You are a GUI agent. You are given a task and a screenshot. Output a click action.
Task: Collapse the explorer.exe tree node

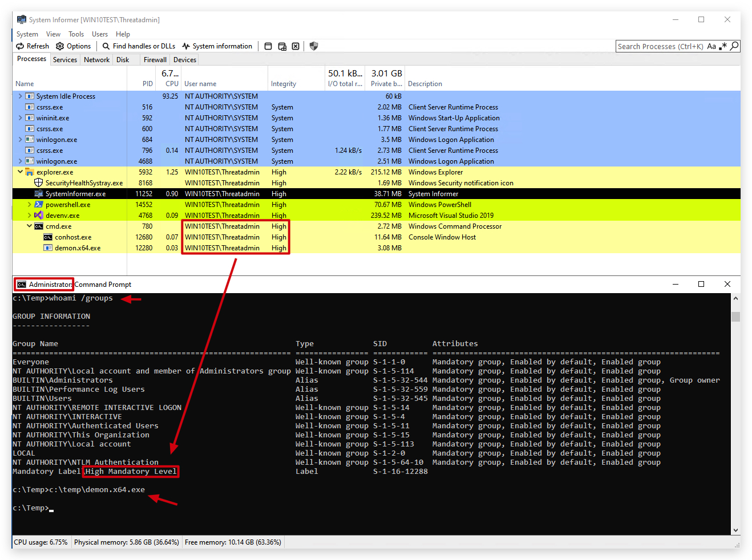[21, 172]
